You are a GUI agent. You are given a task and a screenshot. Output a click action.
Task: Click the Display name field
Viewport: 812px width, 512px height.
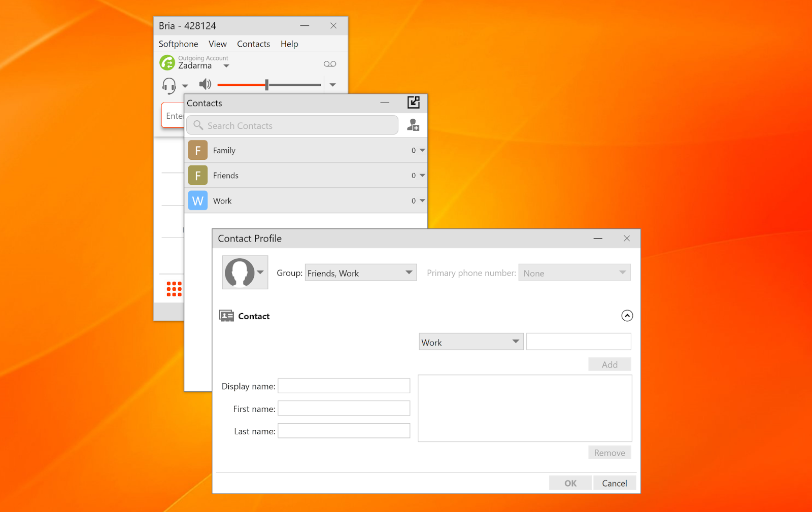click(x=344, y=386)
